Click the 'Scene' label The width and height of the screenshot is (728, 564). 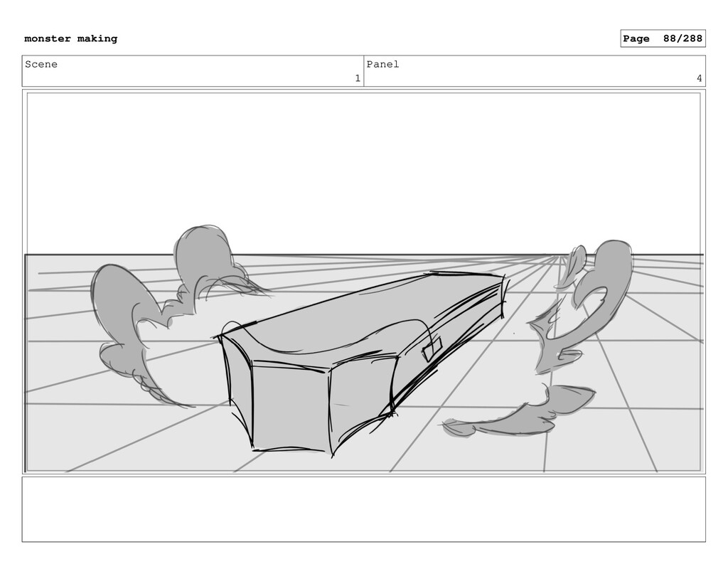point(41,64)
